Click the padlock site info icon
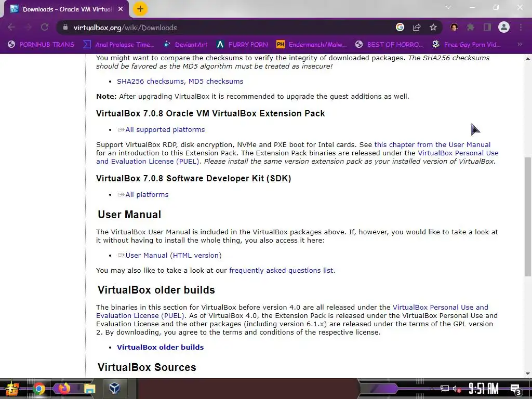This screenshot has height=399, width=532. tap(65, 27)
